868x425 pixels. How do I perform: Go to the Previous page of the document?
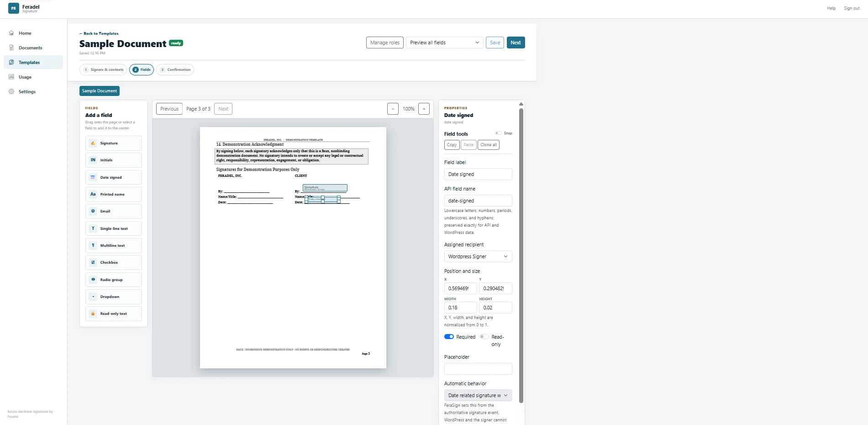[x=169, y=109]
